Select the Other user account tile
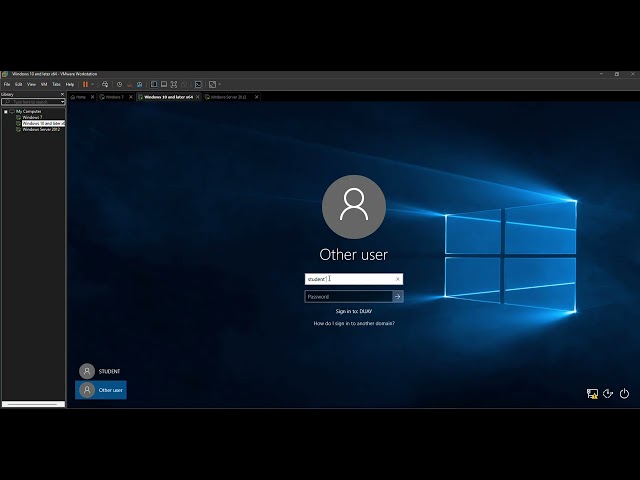Image resolution: width=640 pixels, height=480 pixels. [x=101, y=390]
